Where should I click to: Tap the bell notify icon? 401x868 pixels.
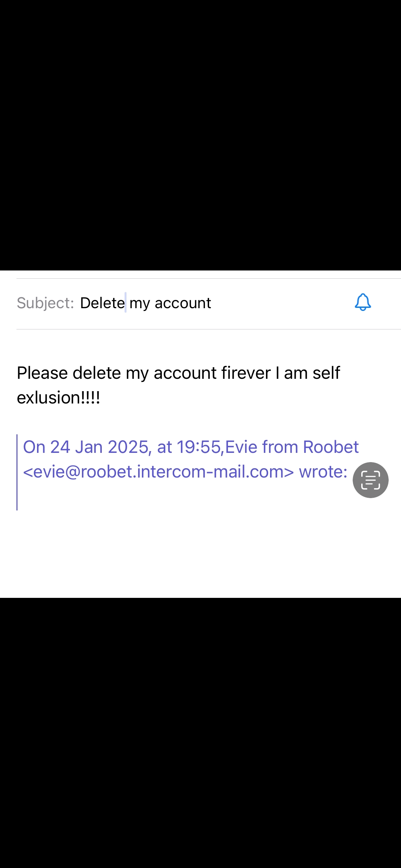click(x=363, y=302)
